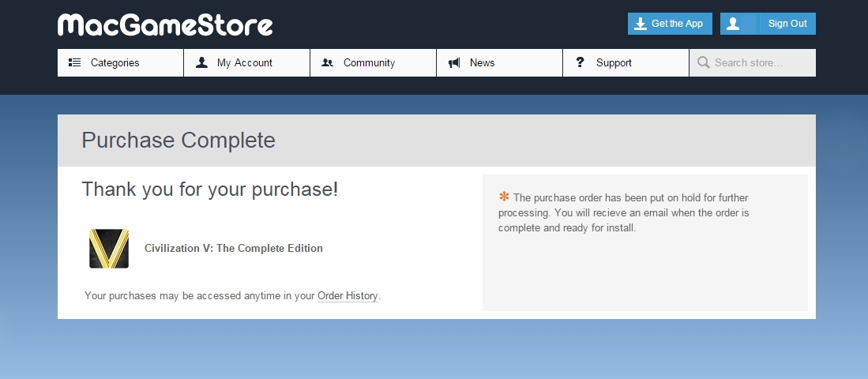
Task: Click the News megaphone icon
Action: tap(454, 62)
